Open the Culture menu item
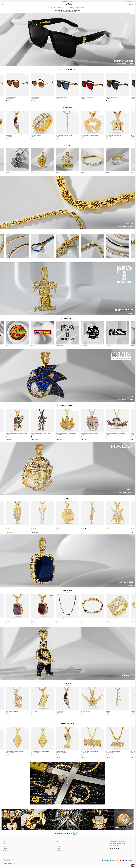Image resolution: width=136 pixels, height=868 pixels. tap(83, 7)
